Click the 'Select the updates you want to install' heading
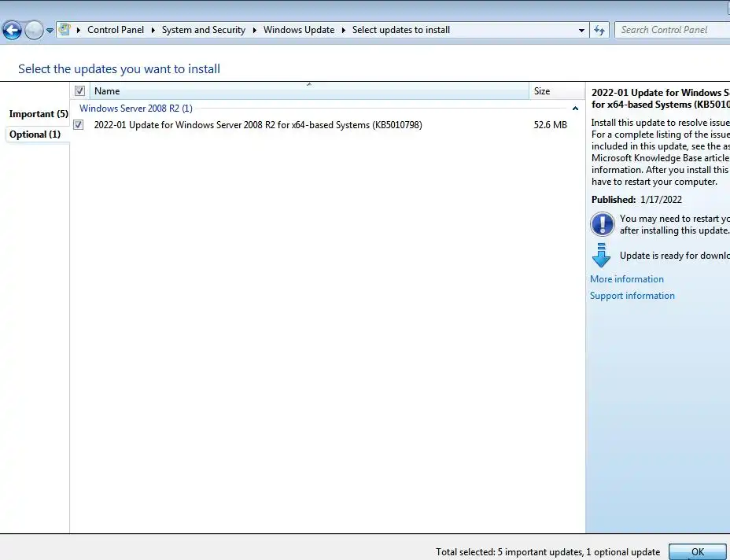Screen dimensions: 730x560 click(120, 69)
